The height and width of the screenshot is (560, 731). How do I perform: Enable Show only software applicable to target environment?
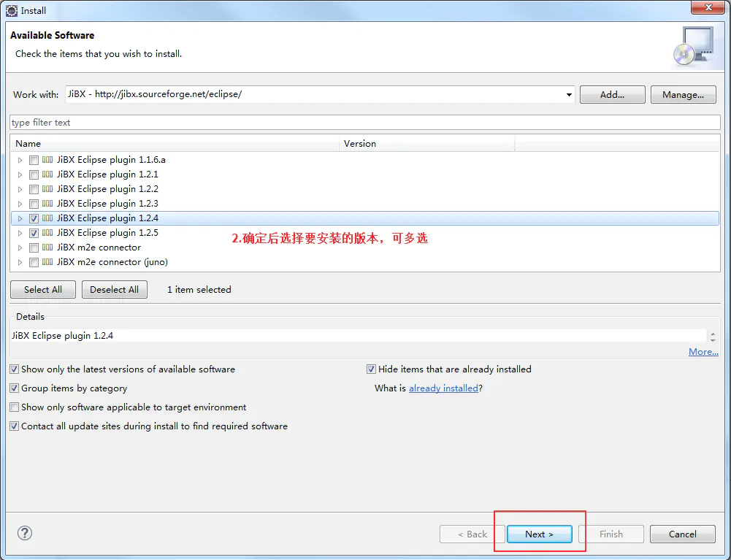pos(15,407)
